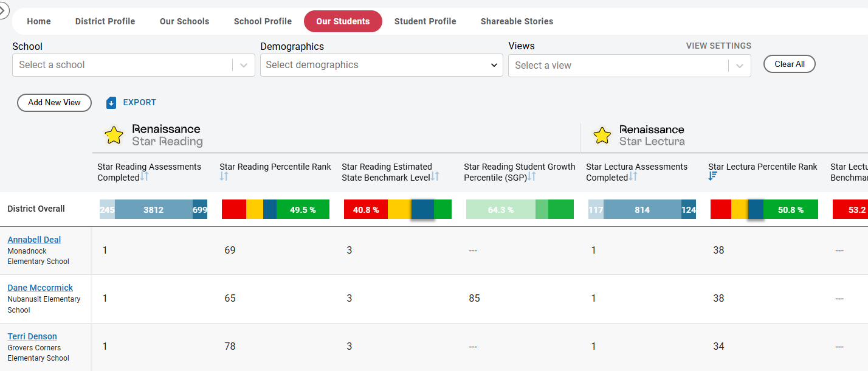
Task: Switch to the District Profile tab
Action: [x=105, y=21]
